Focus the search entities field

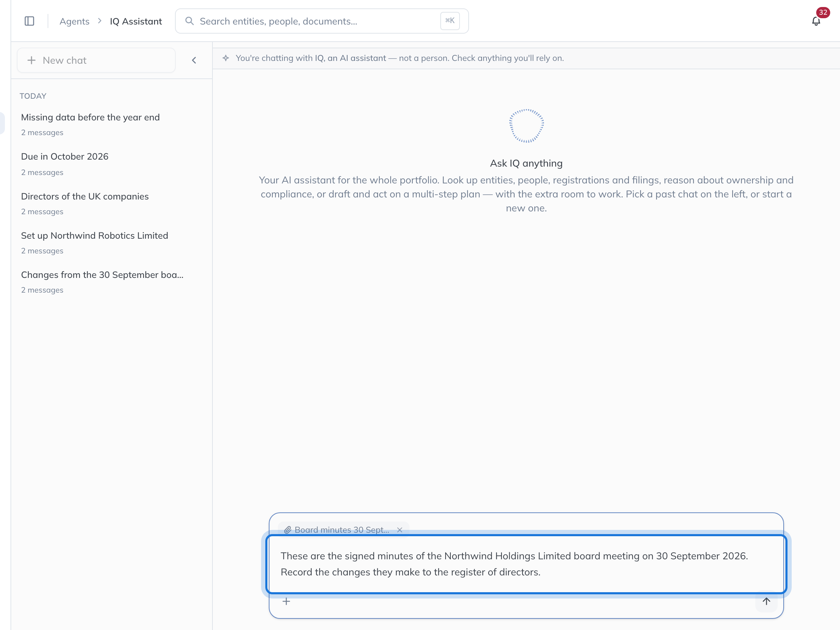[x=322, y=21]
